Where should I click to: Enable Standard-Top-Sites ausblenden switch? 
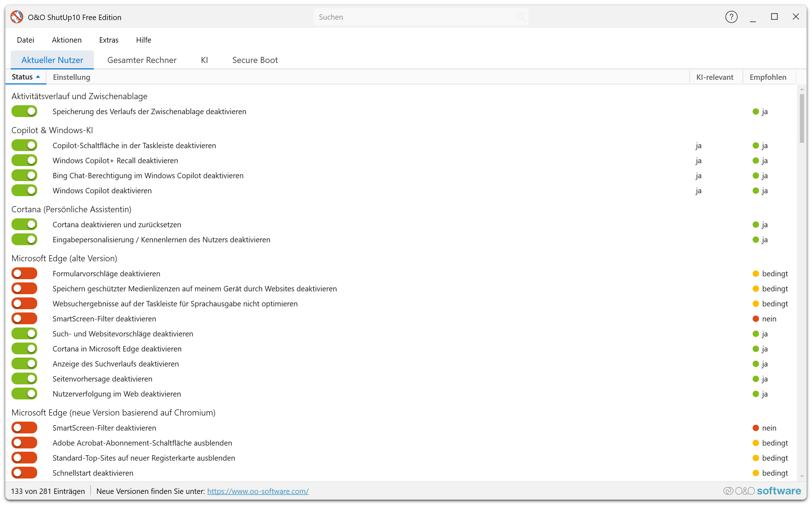pos(24,458)
